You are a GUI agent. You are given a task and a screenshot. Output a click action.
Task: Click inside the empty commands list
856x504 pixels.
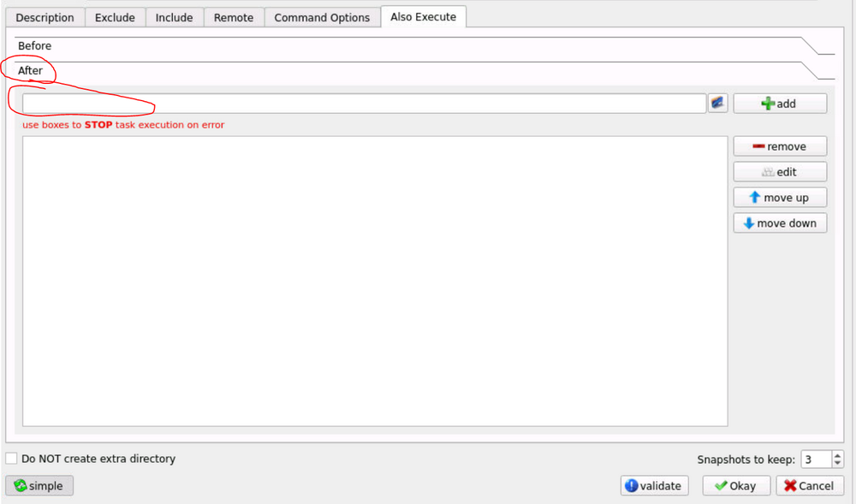click(375, 281)
